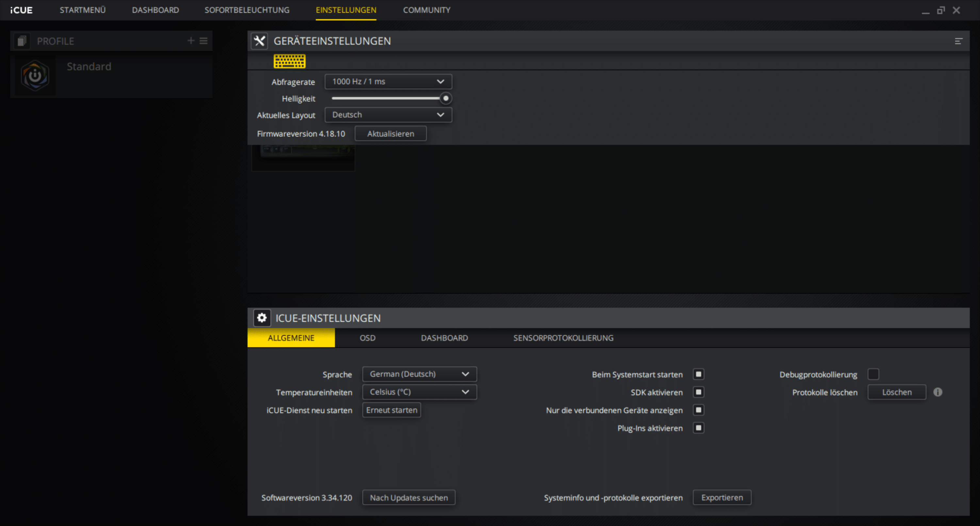The height and width of the screenshot is (526, 980).
Task: Open the Sofortbeleuchtung menu
Action: (x=247, y=10)
